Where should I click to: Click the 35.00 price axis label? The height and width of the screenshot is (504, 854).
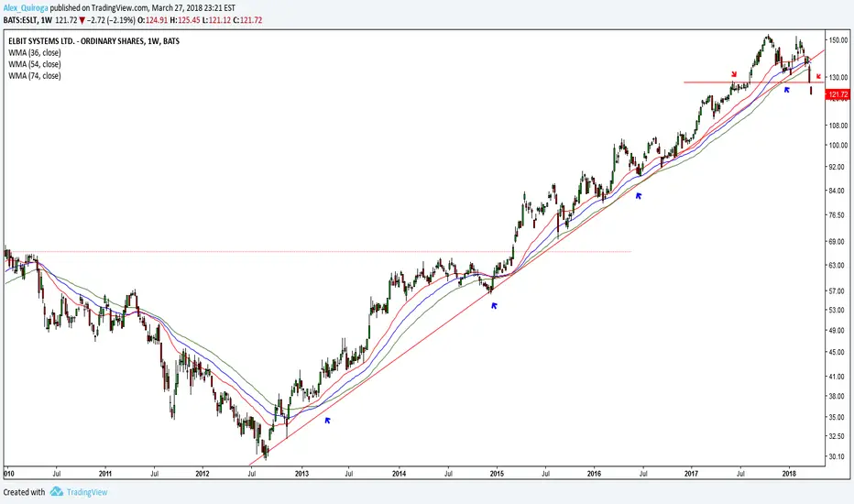(x=838, y=417)
